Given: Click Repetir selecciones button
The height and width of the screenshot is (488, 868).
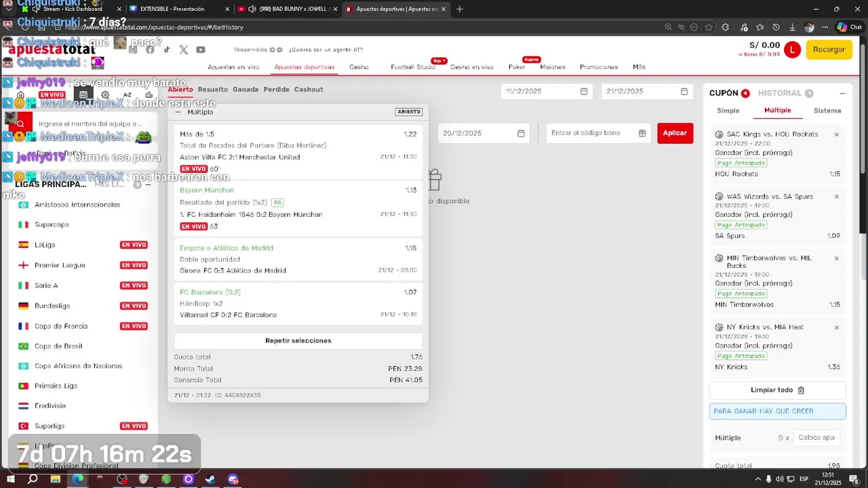Looking at the screenshot, I should (x=298, y=341).
